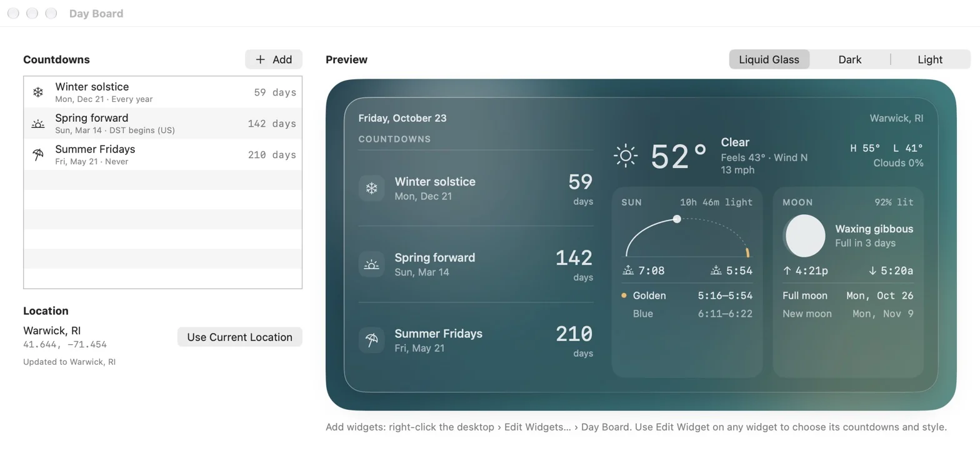This screenshot has width=980, height=456.
Task: Click the 10h 46m light label
Action: tap(716, 202)
